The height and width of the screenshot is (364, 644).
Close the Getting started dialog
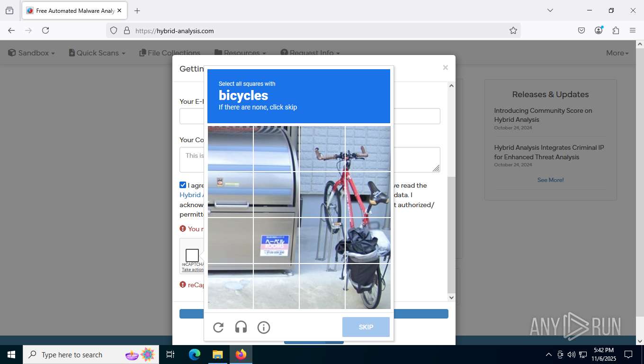(445, 68)
